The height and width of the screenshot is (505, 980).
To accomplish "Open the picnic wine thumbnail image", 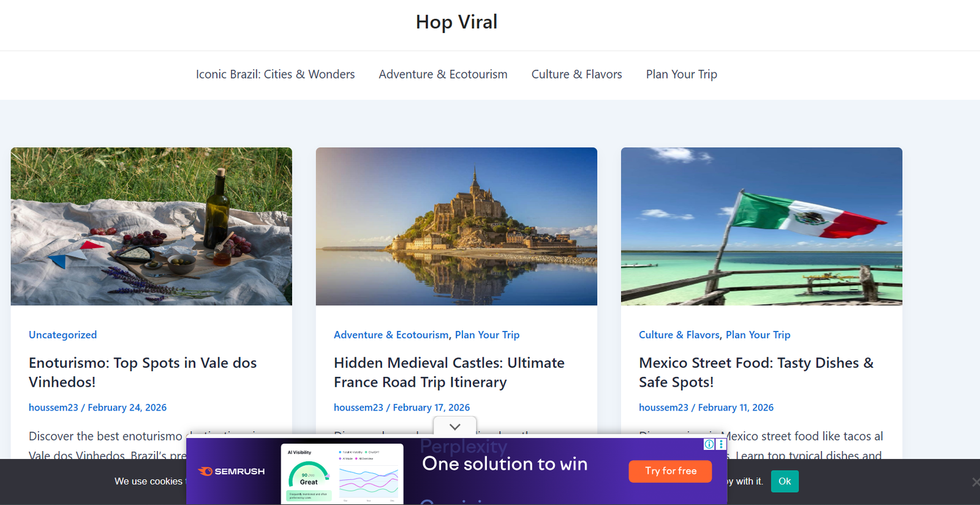I will [151, 226].
